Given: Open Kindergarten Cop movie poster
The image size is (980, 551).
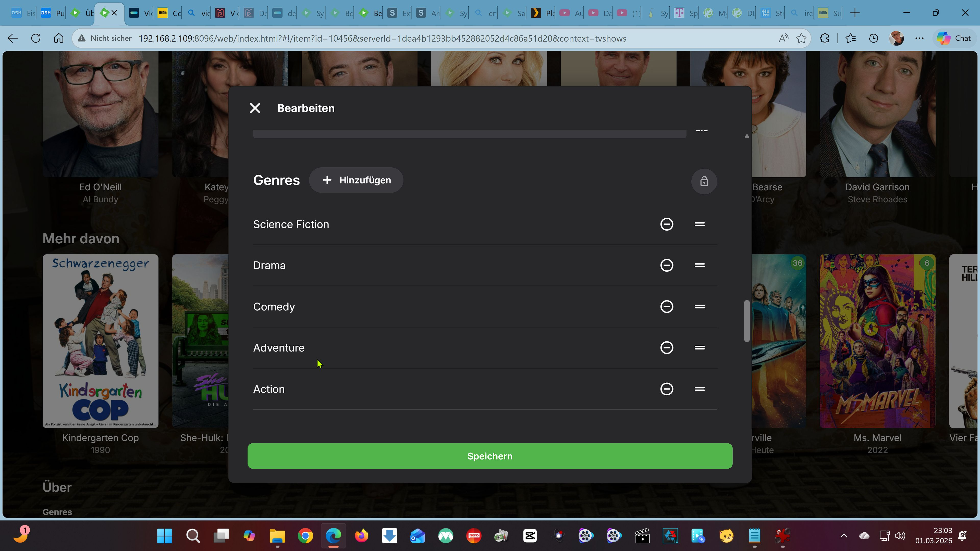Looking at the screenshot, I should coord(101,341).
